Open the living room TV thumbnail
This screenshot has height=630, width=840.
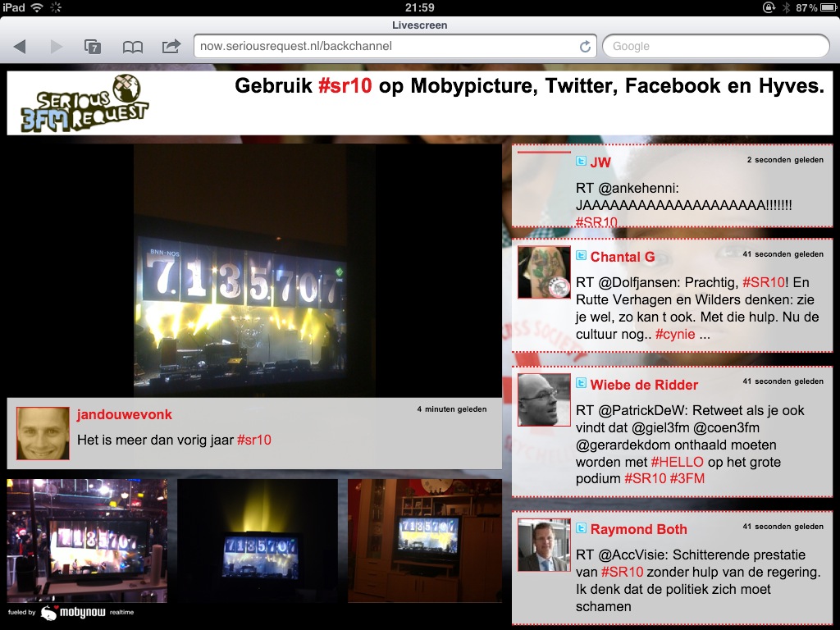tap(424, 541)
